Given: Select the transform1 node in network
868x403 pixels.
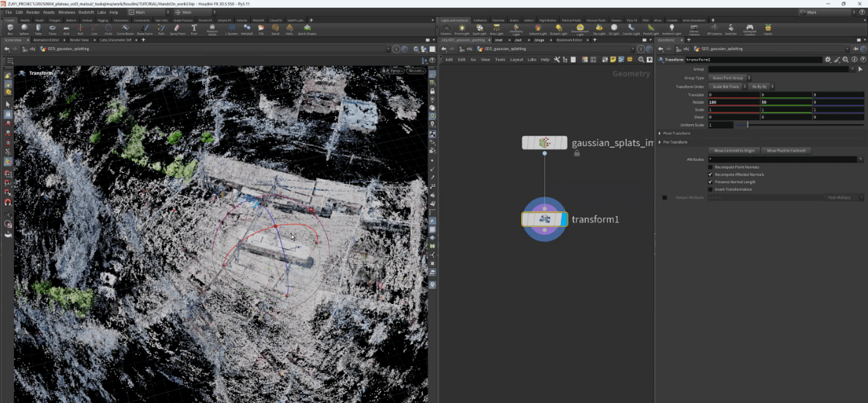Looking at the screenshot, I should click(544, 220).
